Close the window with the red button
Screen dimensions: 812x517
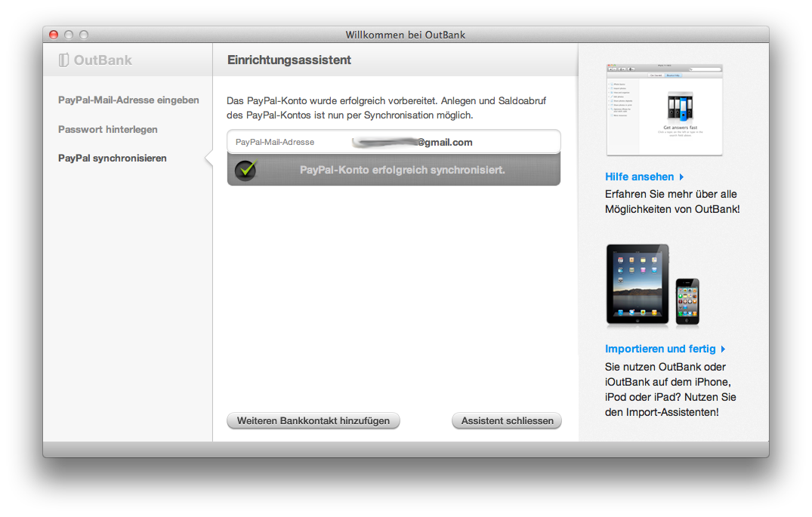[x=54, y=35]
